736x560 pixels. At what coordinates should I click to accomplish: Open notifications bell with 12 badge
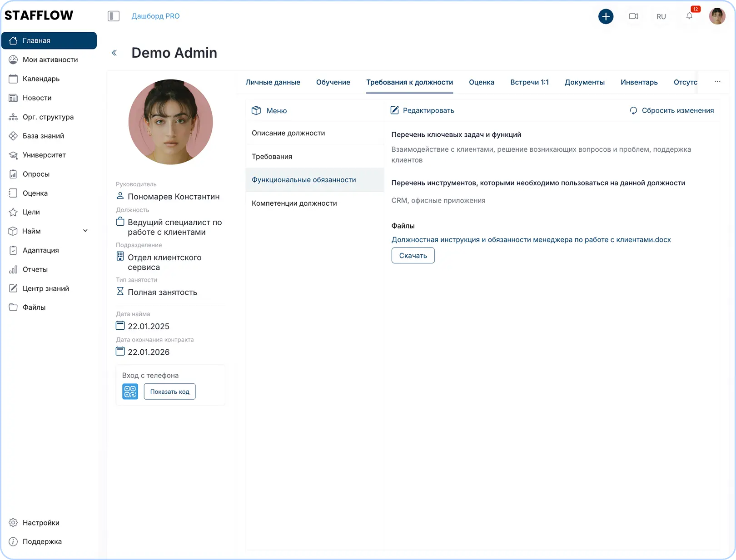pos(689,16)
